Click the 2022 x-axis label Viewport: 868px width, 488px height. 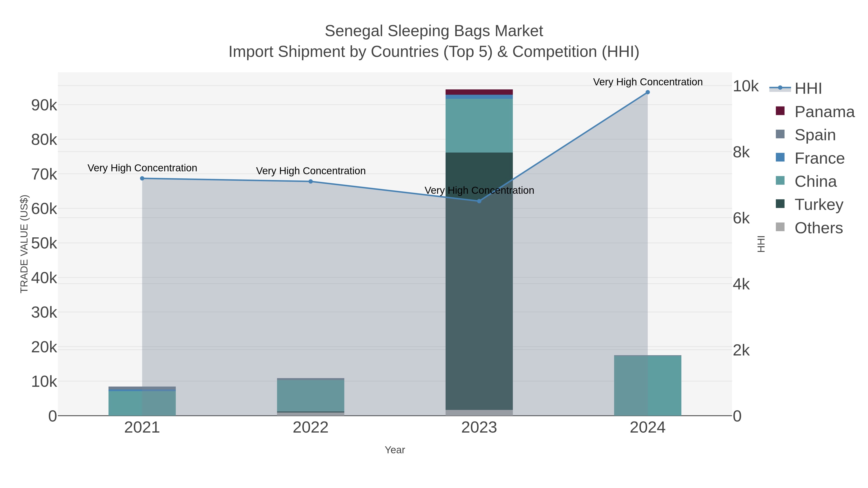[311, 428]
